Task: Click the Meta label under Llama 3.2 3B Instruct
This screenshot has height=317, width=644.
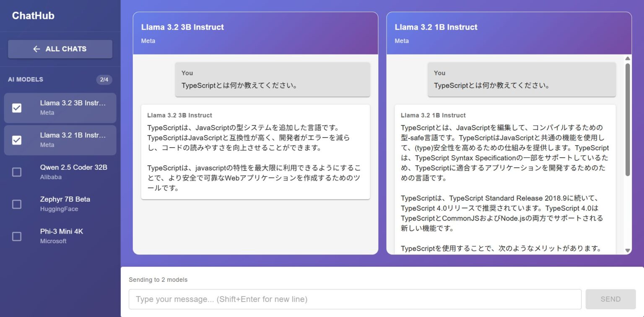Action: [x=148, y=41]
